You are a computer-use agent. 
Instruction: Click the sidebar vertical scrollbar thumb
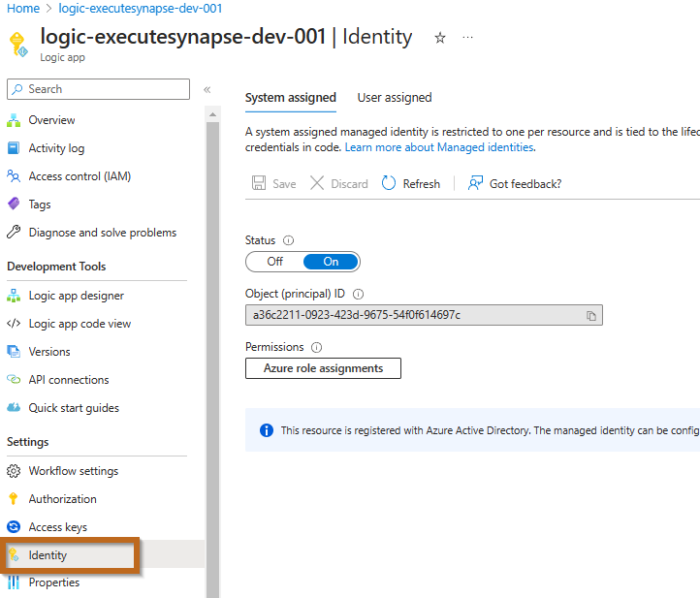pyautogui.click(x=213, y=360)
